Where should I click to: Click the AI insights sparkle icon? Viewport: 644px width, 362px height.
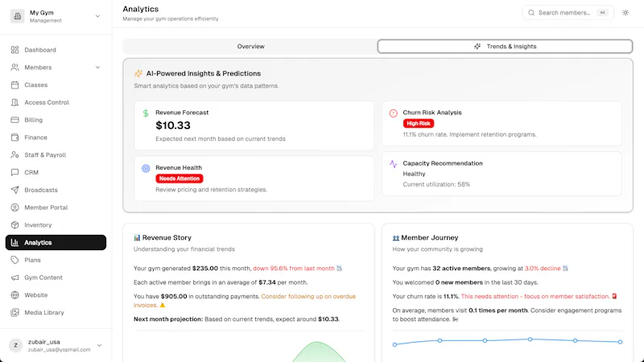coord(138,73)
